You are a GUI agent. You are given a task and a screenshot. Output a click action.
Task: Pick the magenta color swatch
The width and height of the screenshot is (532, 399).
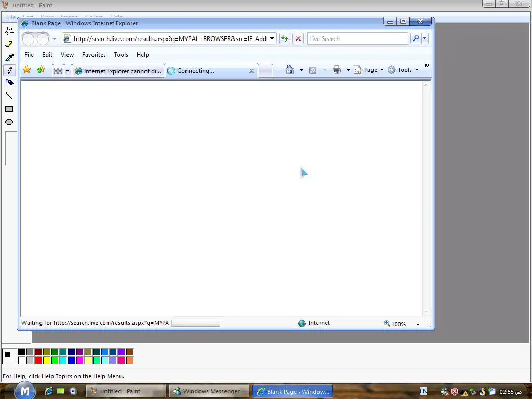click(79, 361)
